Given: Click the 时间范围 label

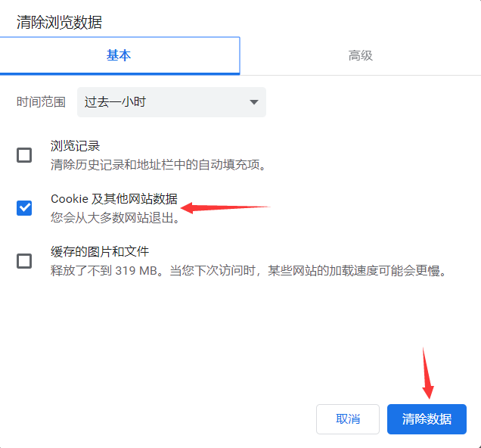Looking at the screenshot, I should pos(41,102).
